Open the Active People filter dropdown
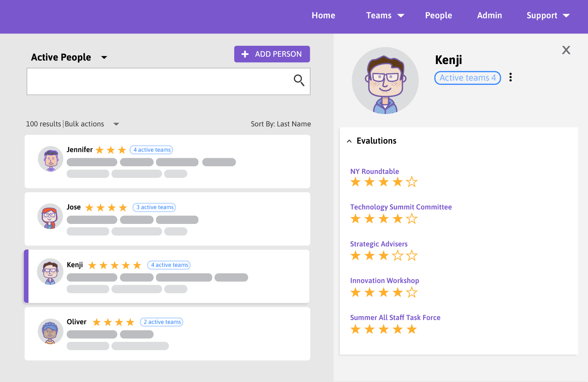The width and height of the screenshot is (588, 382). pos(104,57)
